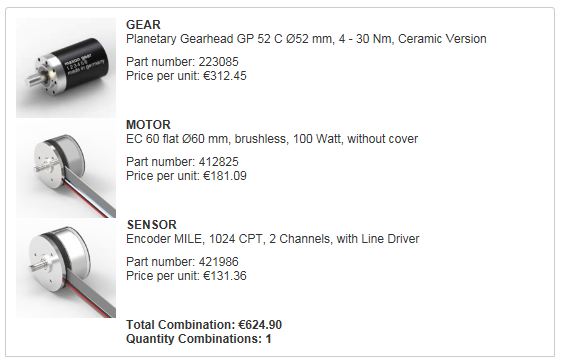Click the EC 60 flat motor image
Screen dimensions: 561x360
[66, 168]
